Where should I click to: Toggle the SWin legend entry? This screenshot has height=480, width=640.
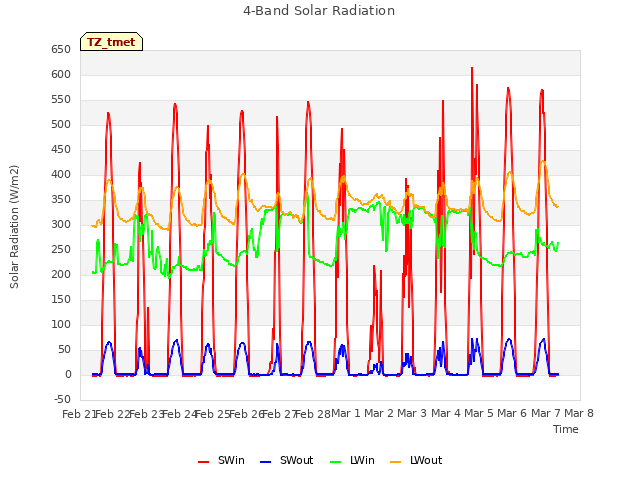coord(221,460)
